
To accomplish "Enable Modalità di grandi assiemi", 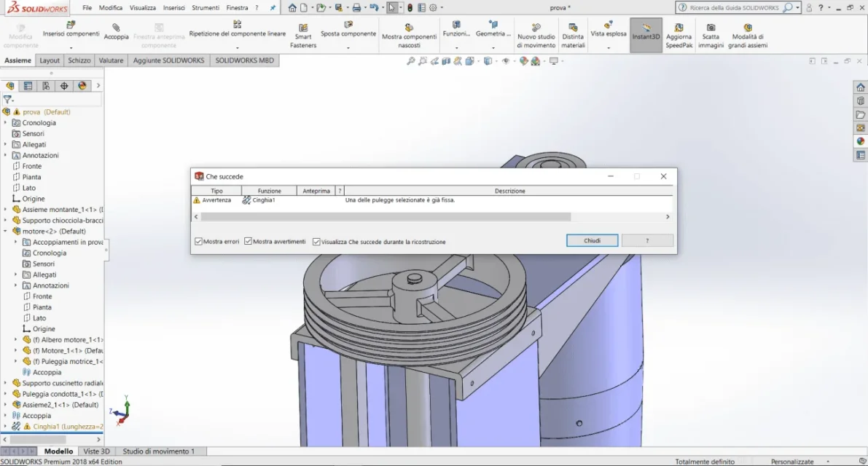I will point(747,36).
